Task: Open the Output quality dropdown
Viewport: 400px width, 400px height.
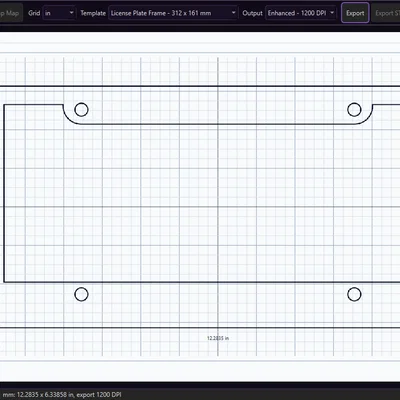Action: click(x=301, y=13)
